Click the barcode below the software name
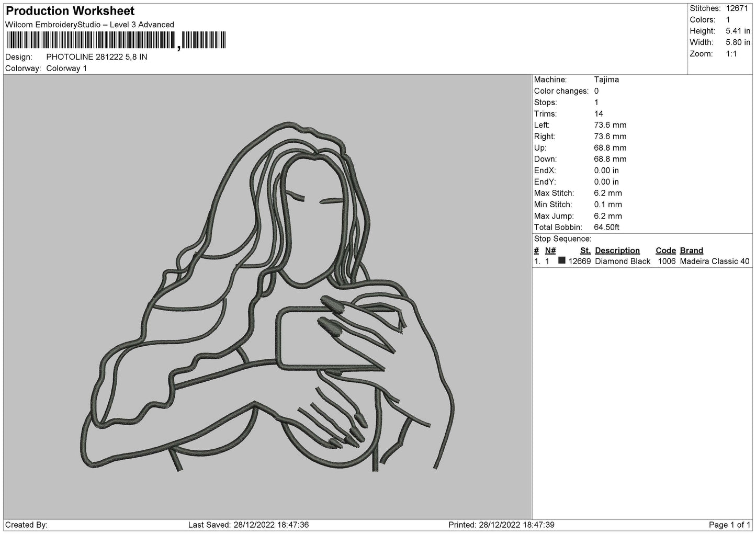Viewport: 756px width, 534px height. pos(116,40)
